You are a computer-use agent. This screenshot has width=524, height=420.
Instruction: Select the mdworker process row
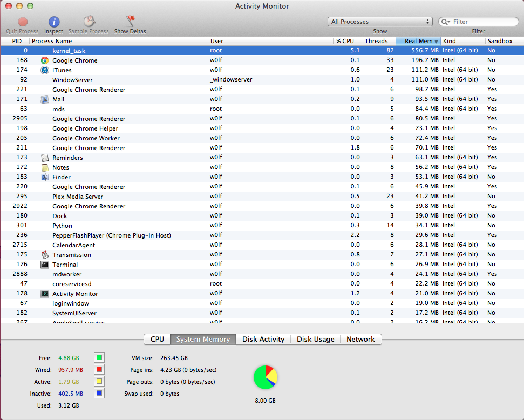(x=262, y=274)
